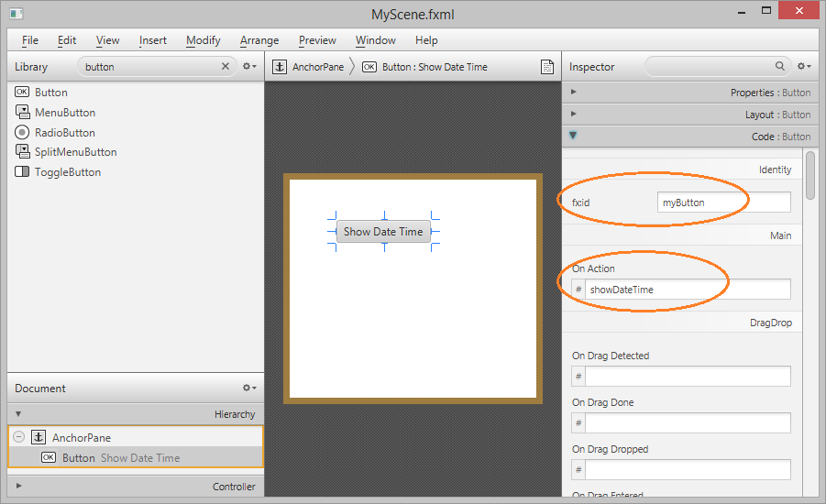Image resolution: width=826 pixels, height=504 pixels.
Task: Open the View menu
Action: tap(107, 40)
